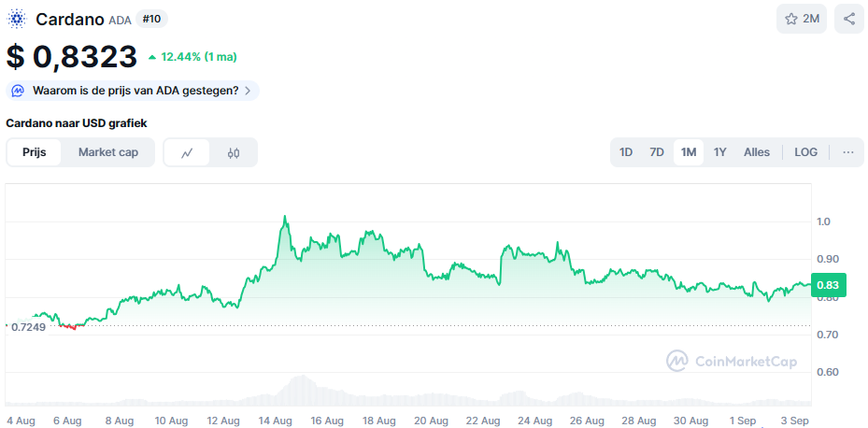Click the green 0.83 current price label
Image resolution: width=868 pixels, height=428 pixels.
point(828,285)
